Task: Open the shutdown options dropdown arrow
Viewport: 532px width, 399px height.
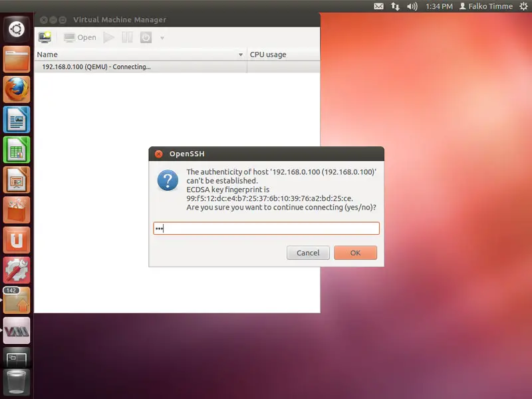Action: 162,38
